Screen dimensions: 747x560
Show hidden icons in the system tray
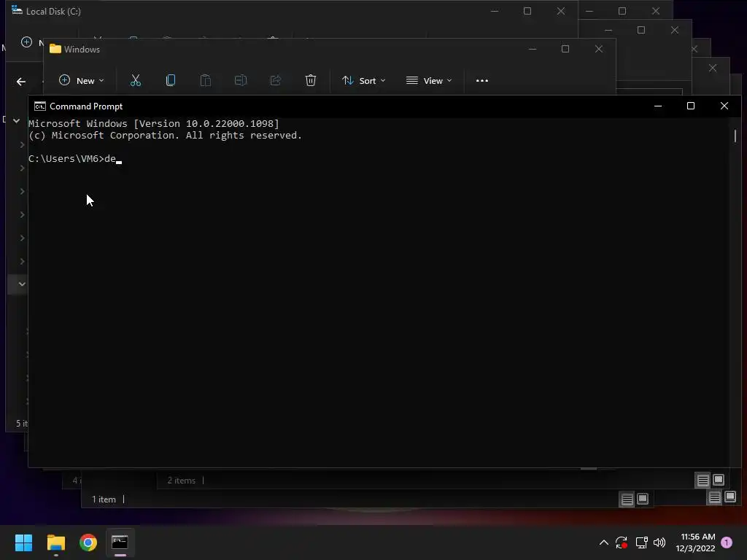point(603,542)
